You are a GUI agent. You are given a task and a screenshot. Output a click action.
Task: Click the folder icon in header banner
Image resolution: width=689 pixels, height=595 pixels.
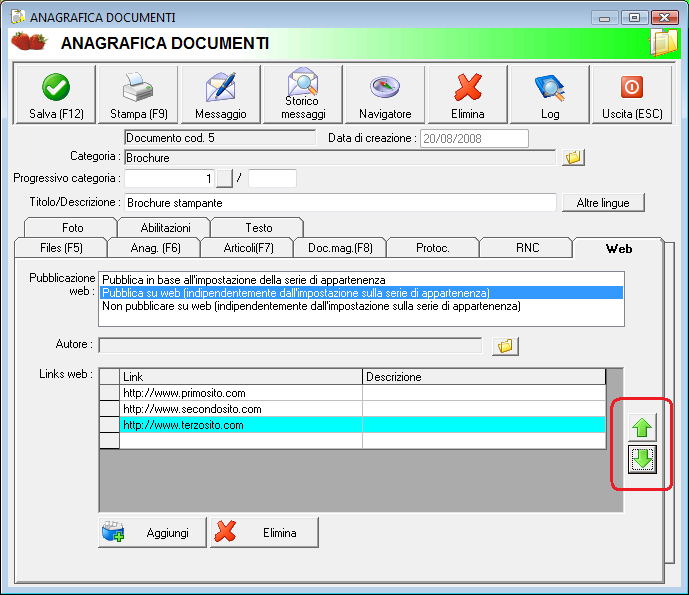tap(664, 43)
